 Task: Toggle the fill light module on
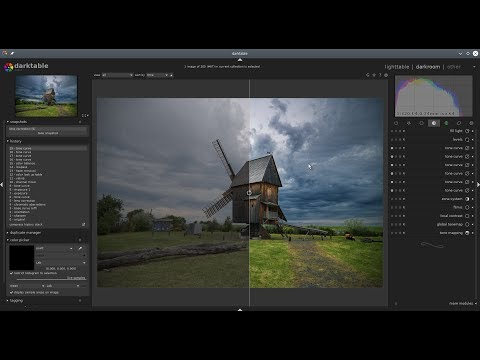point(467,131)
